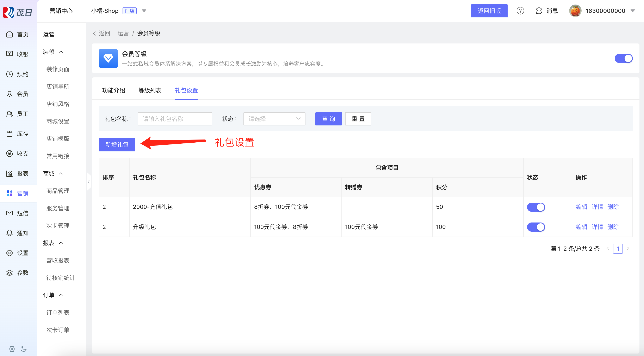Viewport: 644px width, 356px height.
Task: Click the help question mark icon
Action: 520,11
